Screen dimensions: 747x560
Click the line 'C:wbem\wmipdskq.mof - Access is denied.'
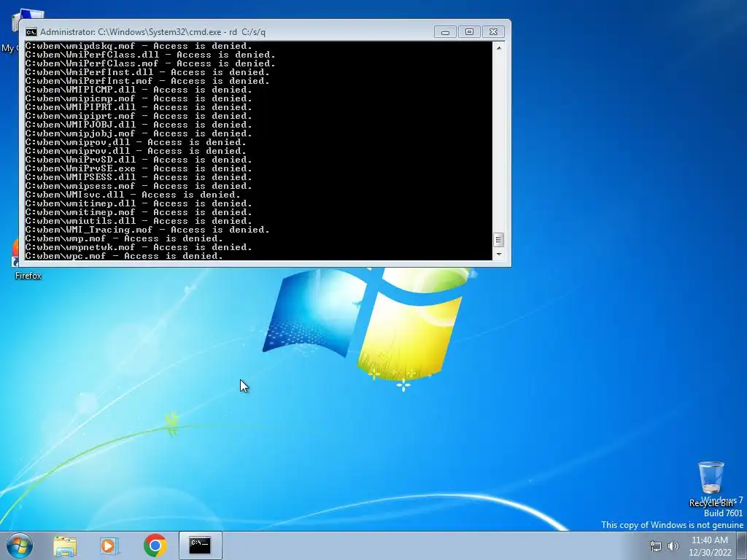click(139, 46)
